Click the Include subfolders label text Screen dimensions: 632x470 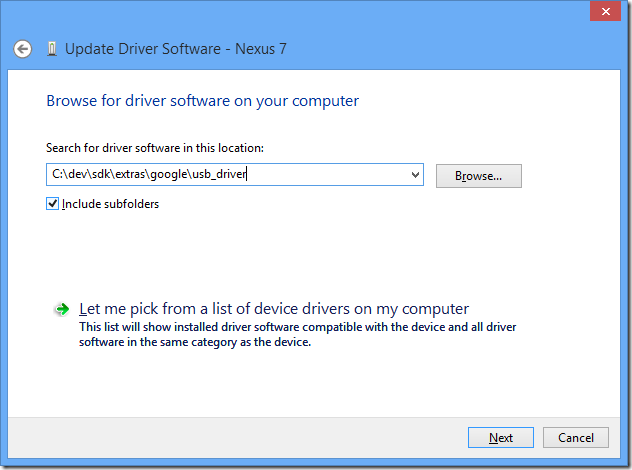click(110, 204)
